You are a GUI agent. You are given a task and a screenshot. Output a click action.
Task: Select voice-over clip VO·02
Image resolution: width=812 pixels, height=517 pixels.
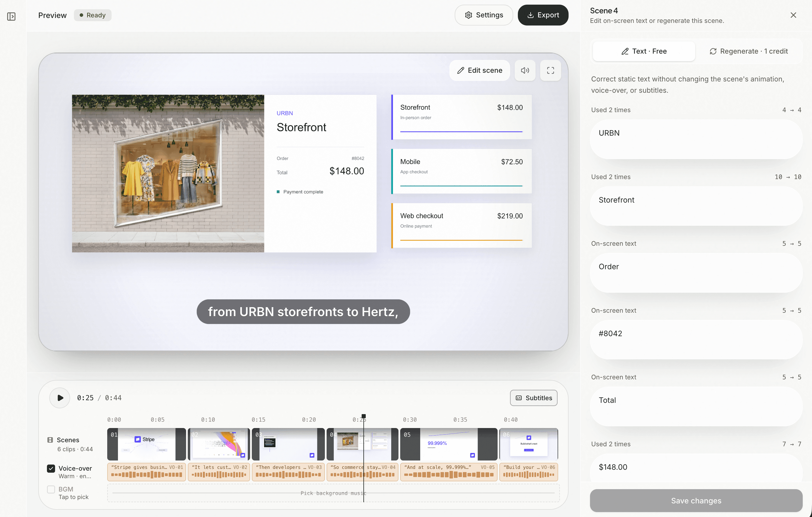(x=219, y=472)
